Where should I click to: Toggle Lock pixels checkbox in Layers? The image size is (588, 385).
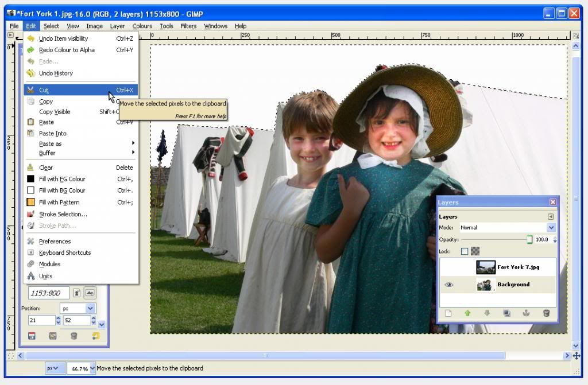coord(464,251)
